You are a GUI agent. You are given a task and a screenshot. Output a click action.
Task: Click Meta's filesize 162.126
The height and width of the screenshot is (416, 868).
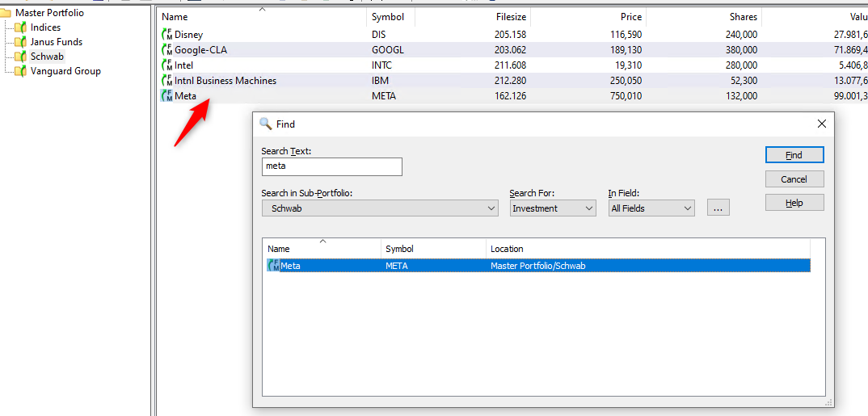point(511,95)
